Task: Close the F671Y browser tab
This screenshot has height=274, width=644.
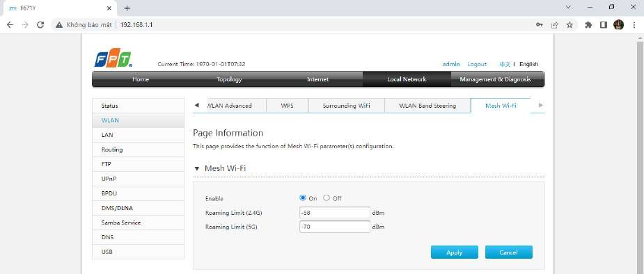Action: (109, 8)
